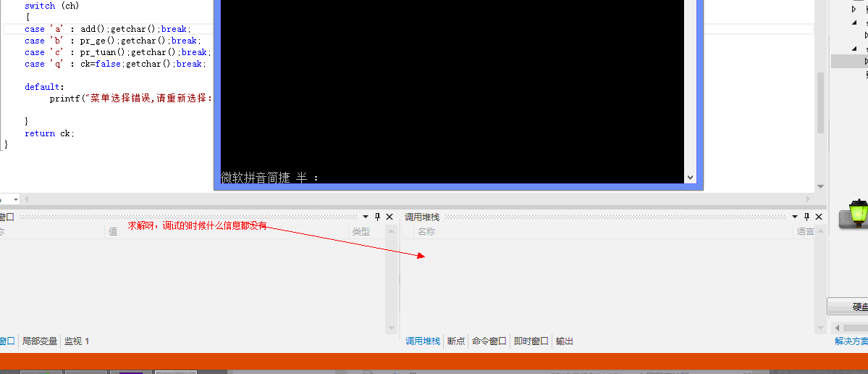The height and width of the screenshot is (374, 868).
Task: Click the watch panel scroll up arrow
Action: (392, 232)
